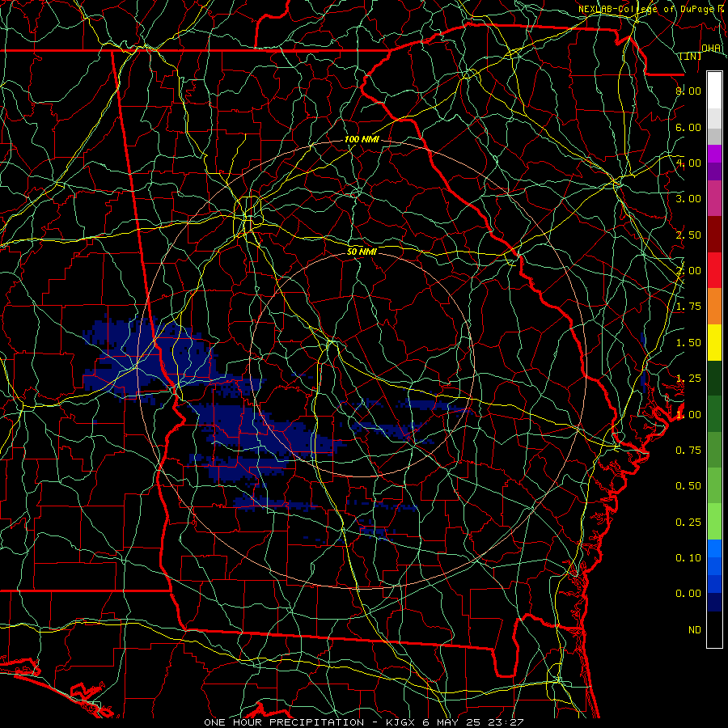Click the '23:27' timestamp in the footer
The image size is (728, 728).
(506, 722)
